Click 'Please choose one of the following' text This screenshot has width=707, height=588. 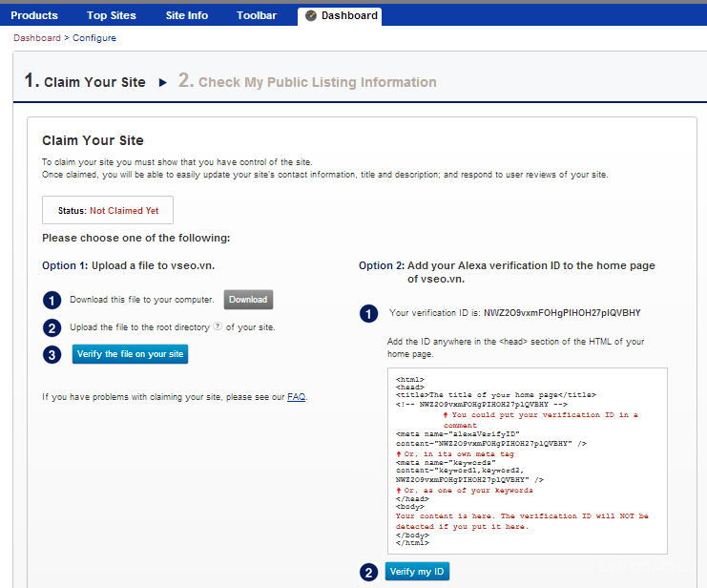[136, 238]
